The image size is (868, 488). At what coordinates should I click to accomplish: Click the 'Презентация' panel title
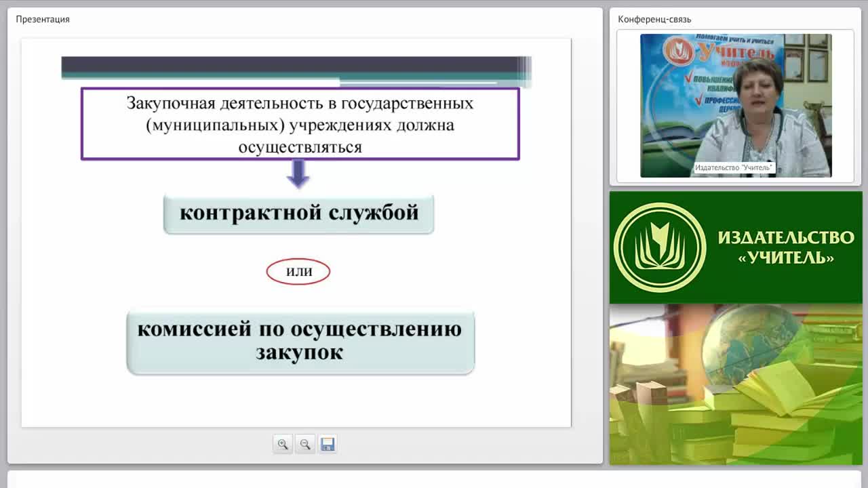coord(43,19)
